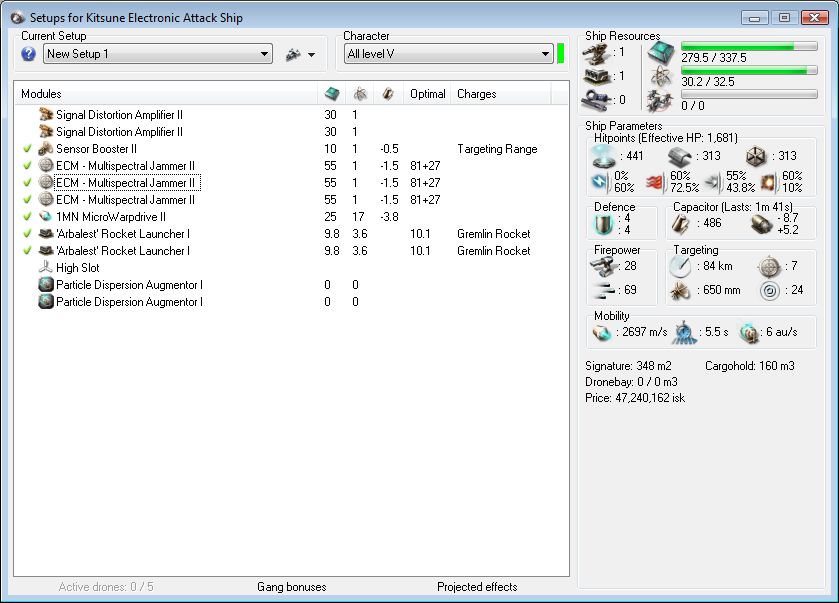
Task: Click the max locked targets icon showing 7
Action: tap(769, 266)
